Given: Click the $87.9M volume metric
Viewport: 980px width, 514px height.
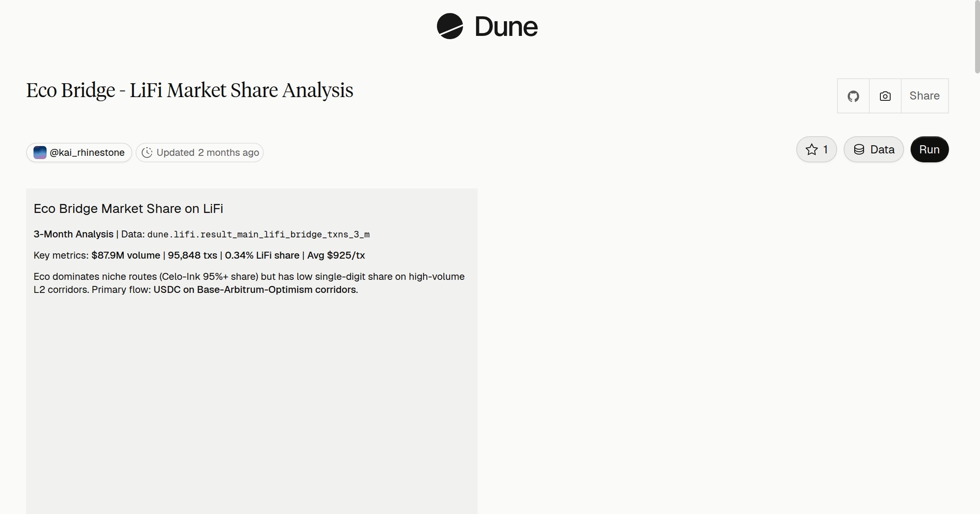Looking at the screenshot, I should (x=126, y=255).
